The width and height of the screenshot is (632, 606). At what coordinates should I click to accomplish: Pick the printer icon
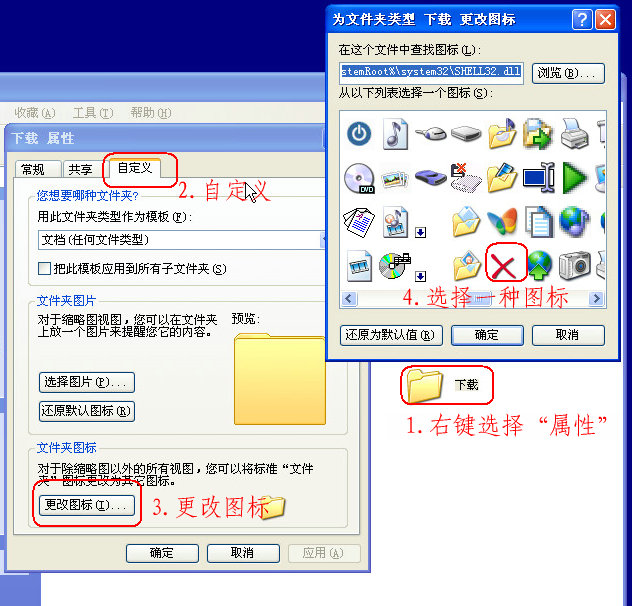(575, 133)
